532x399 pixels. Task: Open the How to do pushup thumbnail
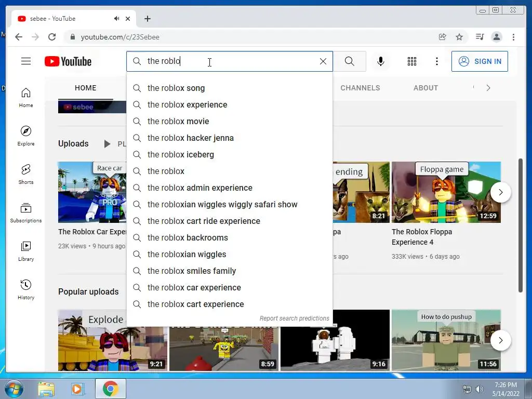[x=446, y=340]
